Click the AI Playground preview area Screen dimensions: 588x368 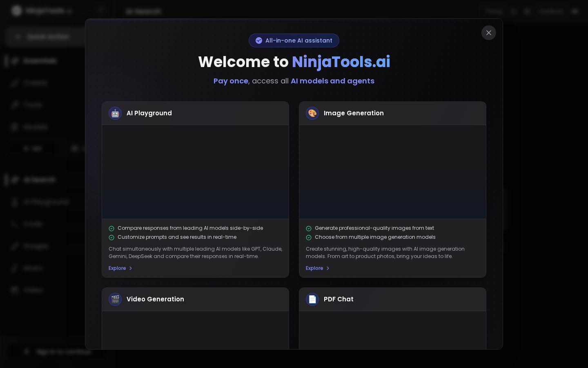click(x=195, y=172)
